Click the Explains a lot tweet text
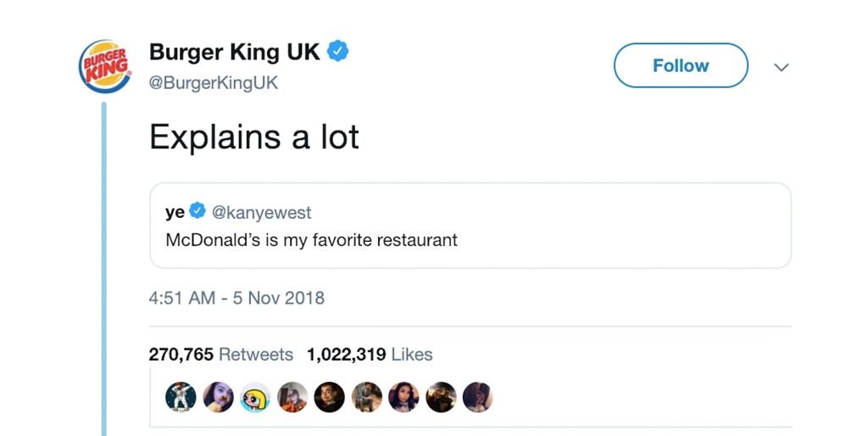Viewport: 868px width, 436px height. [254, 137]
